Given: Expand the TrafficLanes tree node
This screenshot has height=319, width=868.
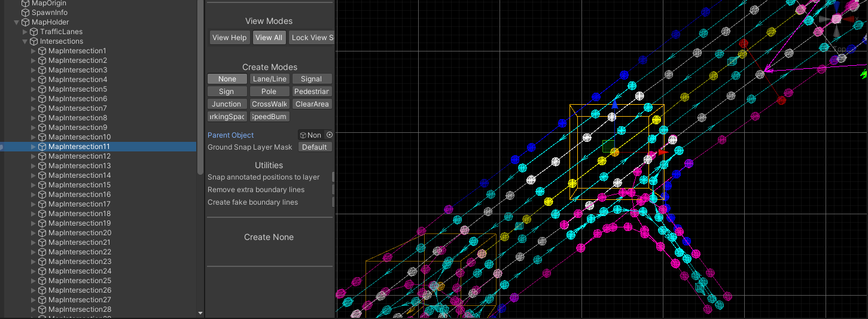Looking at the screenshot, I should [x=25, y=32].
